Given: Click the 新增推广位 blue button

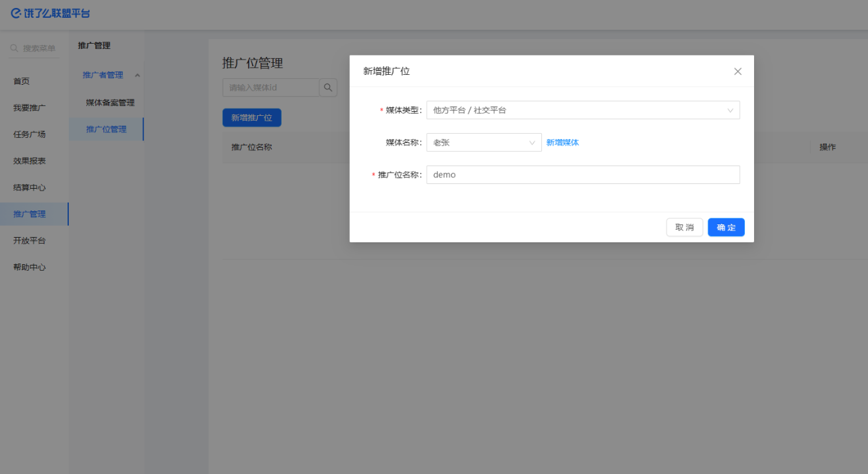Looking at the screenshot, I should (x=252, y=118).
